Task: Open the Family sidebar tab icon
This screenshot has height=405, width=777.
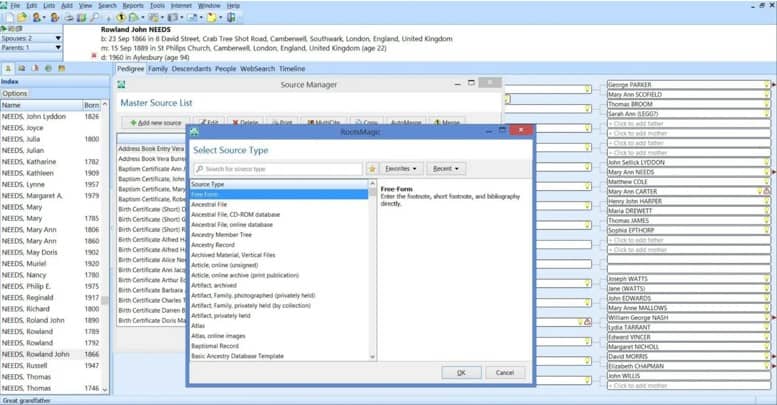Action: (22, 68)
